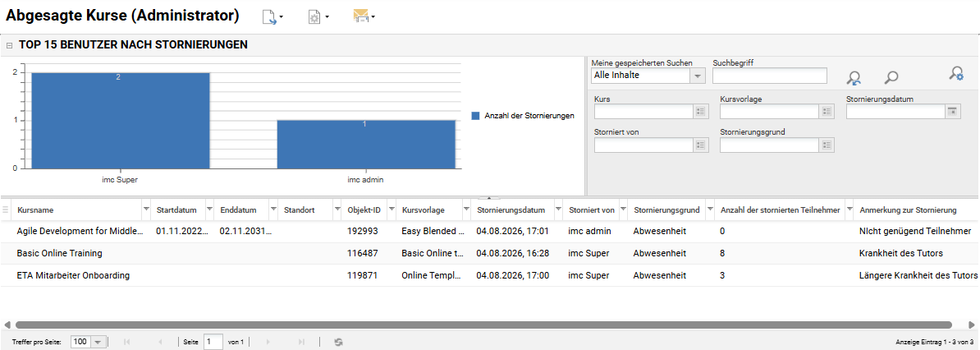Select the imc admin bar in chart
The height and width of the screenshot is (350, 980).
tap(365, 145)
